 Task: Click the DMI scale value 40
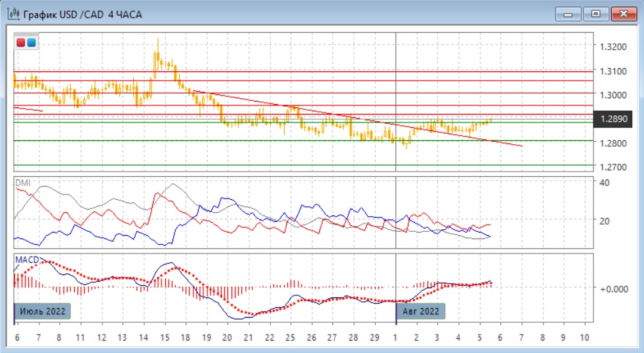click(x=605, y=183)
